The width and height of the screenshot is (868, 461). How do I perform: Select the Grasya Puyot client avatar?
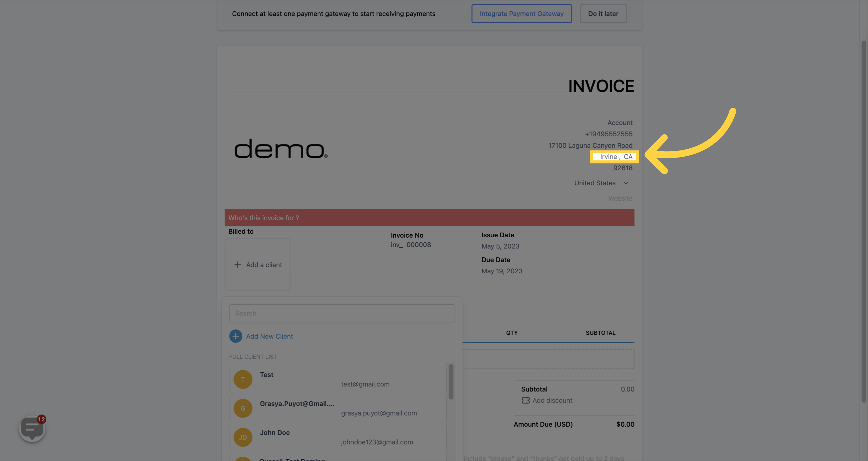(x=242, y=408)
